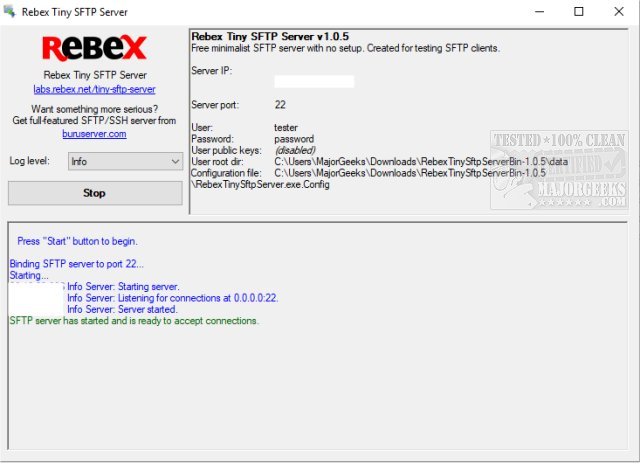Close the Rebex Tiny SFTP Server window
The width and height of the screenshot is (640, 464).
click(x=619, y=12)
